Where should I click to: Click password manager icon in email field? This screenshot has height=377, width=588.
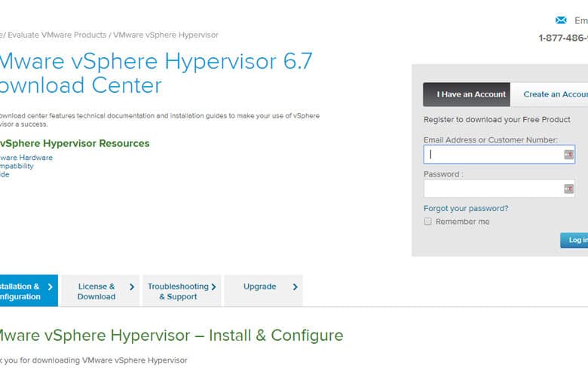point(568,154)
